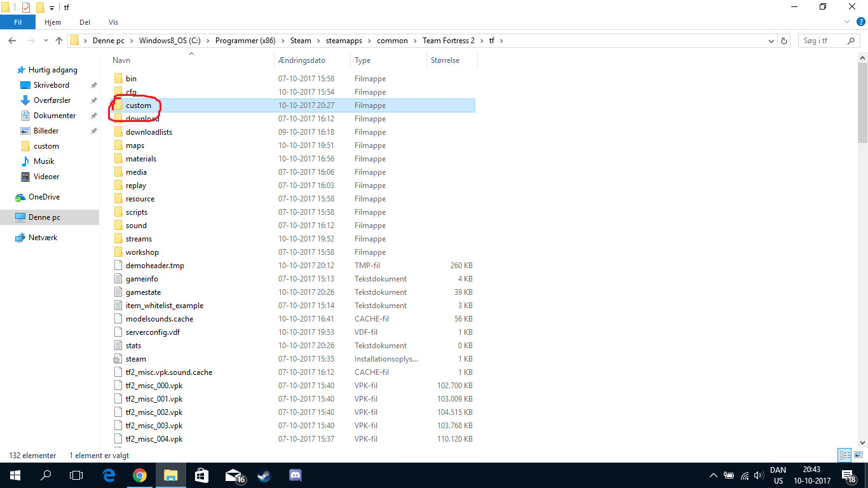
Task: Launch Google Chrome from taskbar
Action: pos(140,475)
